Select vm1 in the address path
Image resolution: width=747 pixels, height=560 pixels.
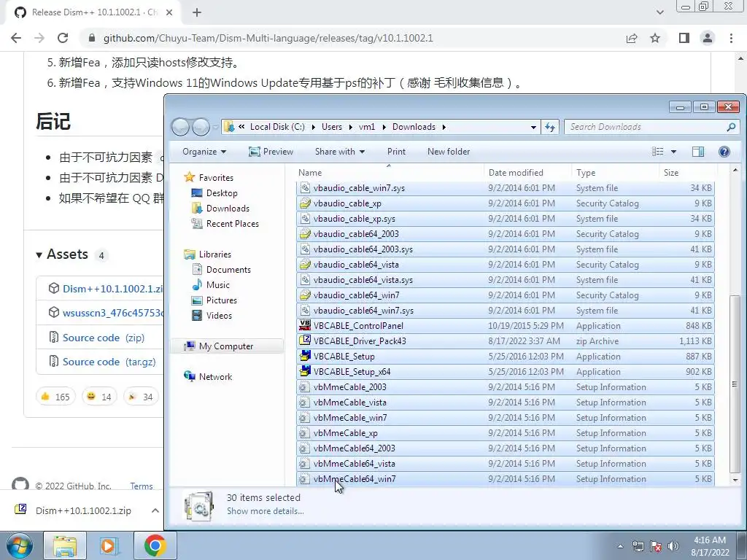point(367,127)
